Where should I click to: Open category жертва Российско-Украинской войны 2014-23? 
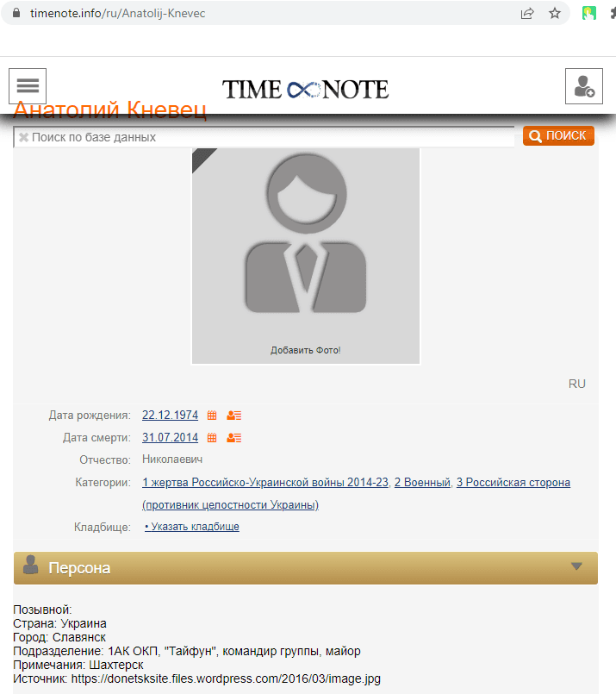265,483
